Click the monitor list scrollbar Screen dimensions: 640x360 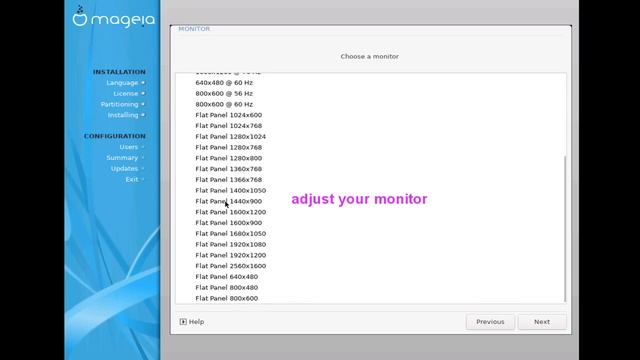(x=565, y=229)
